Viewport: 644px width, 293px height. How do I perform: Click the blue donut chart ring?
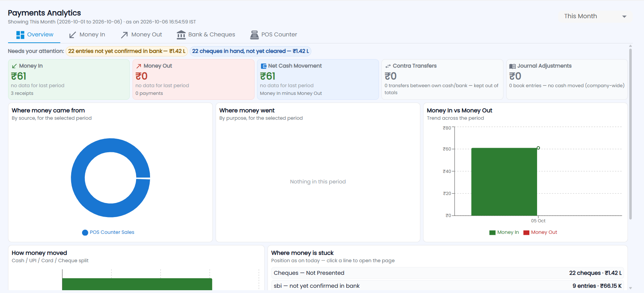(78, 178)
